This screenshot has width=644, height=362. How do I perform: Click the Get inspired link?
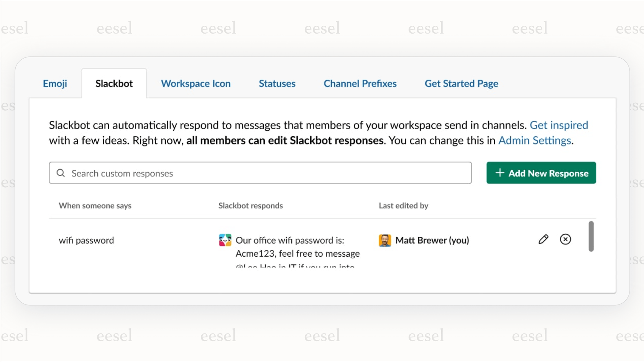[x=559, y=125]
